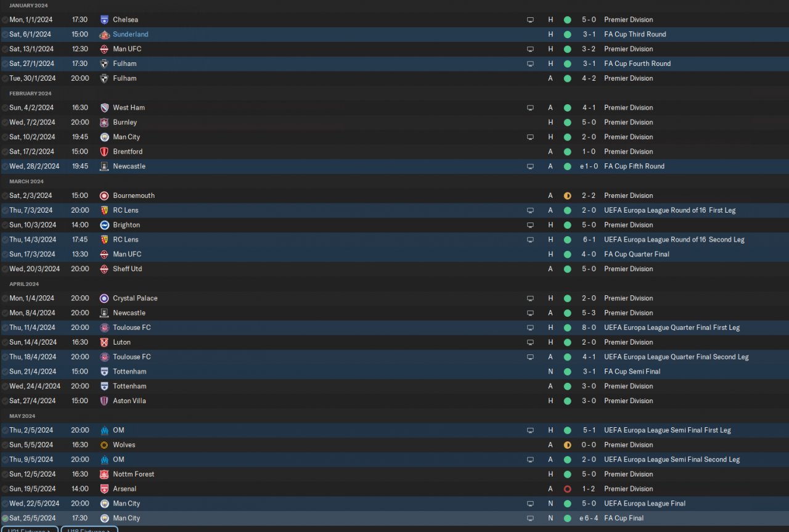Click the FA Cup Quarter Final text
789x532 pixels.
click(637, 255)
